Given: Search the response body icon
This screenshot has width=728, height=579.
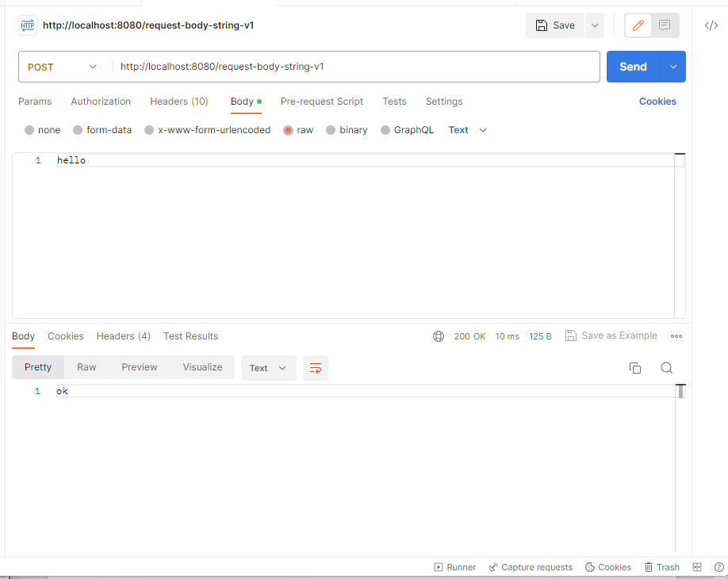Looking at the screenshot, I should point(666,368).
